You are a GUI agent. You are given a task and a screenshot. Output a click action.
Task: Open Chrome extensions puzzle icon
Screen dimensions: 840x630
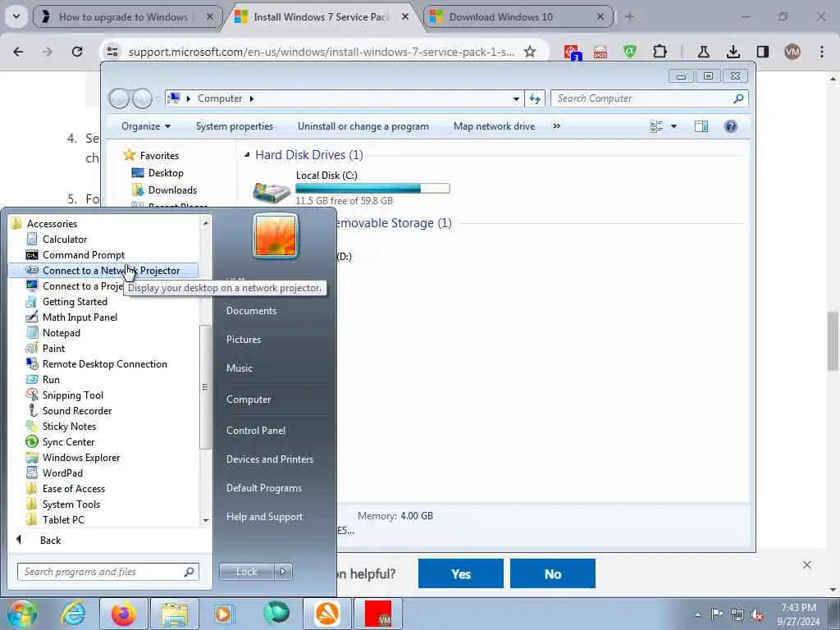point(660,52)
